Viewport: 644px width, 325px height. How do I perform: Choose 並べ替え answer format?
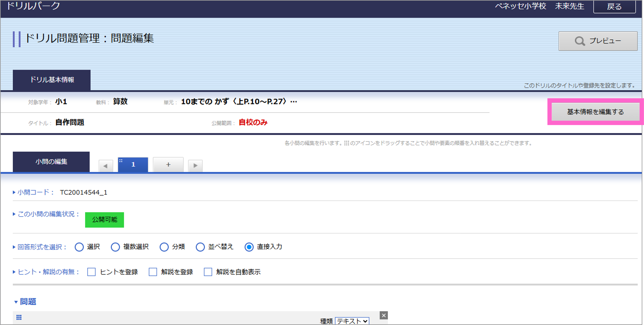click(x=200, y=247)
